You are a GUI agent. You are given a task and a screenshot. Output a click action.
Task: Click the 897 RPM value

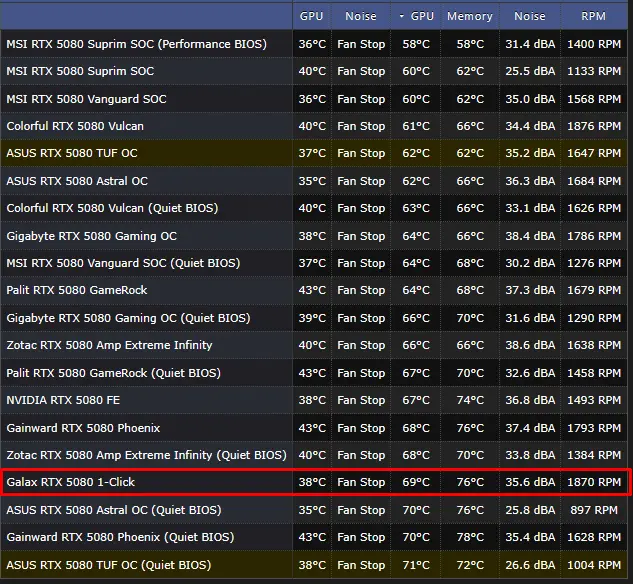[594, 510]
